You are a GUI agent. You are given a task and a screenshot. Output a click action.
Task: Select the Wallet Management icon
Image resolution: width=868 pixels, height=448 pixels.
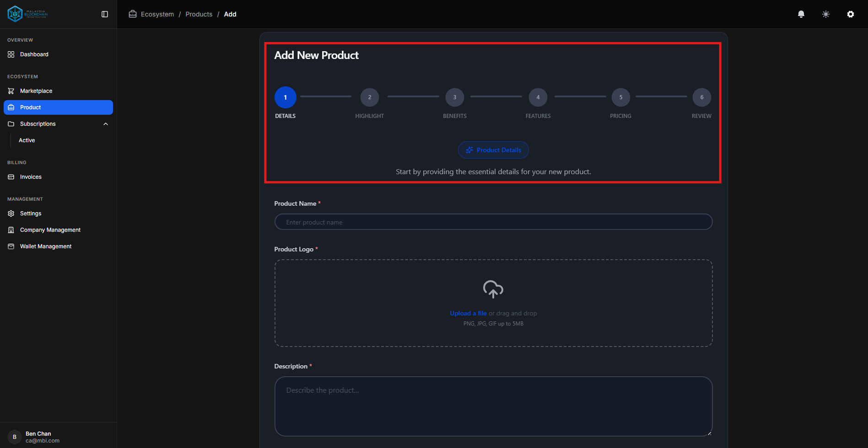tap(11, 246)
